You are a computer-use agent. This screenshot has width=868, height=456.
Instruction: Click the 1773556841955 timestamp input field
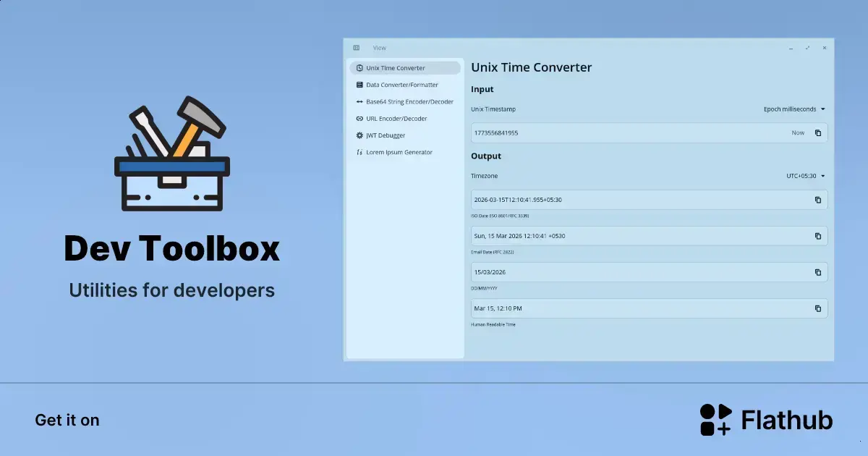(649, 133)
